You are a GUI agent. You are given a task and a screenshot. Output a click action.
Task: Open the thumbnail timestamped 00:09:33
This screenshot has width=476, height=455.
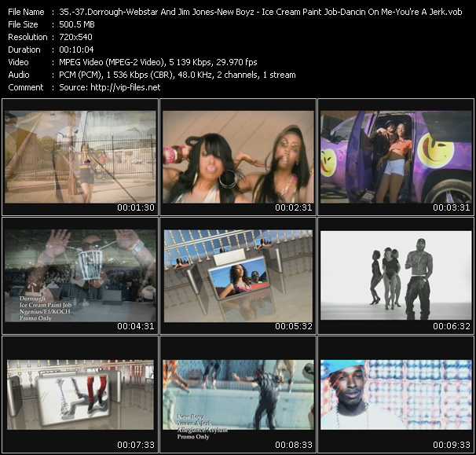[396, 394]
